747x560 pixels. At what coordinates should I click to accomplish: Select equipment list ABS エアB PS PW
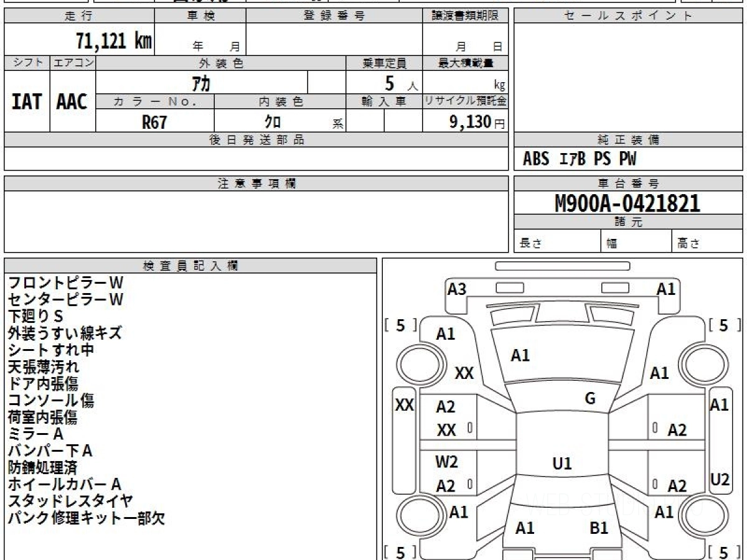[x=580, y=159]
